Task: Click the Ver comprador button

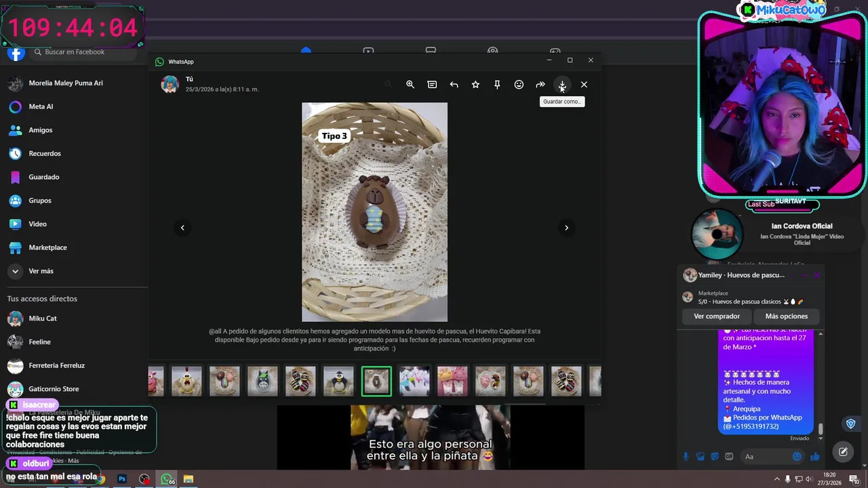Action: click(x=717, y=317)
